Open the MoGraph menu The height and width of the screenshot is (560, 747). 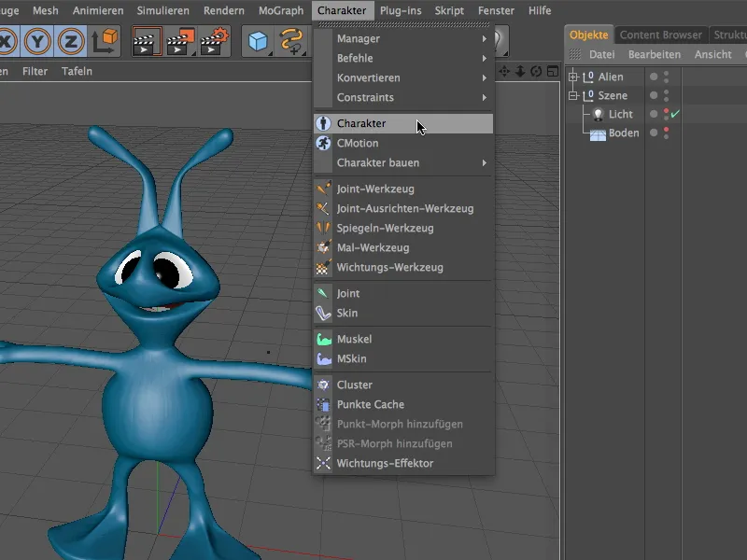(x=281, y=10)
